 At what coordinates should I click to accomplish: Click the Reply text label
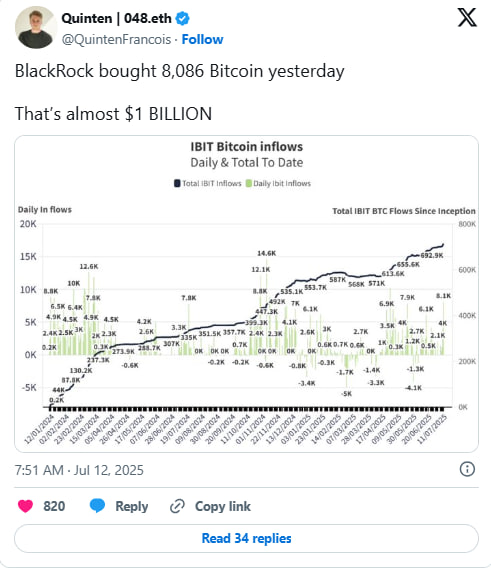coord(132,506)
